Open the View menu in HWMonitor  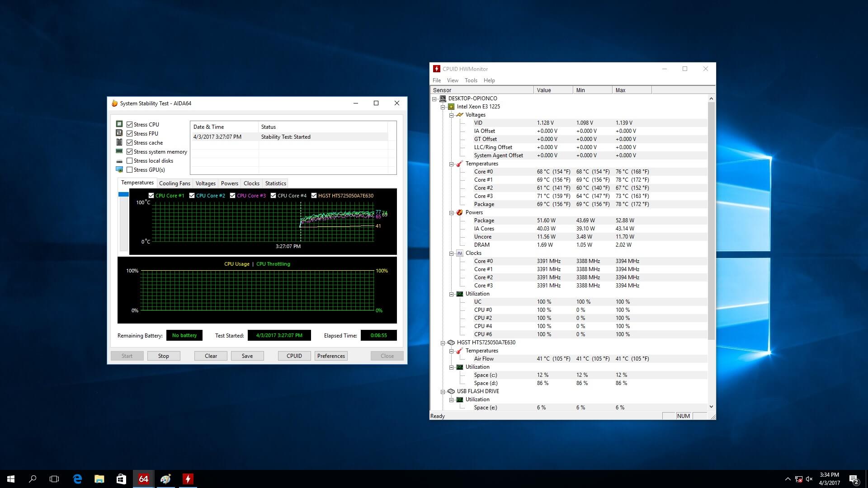pyautogui.click(x=453, y=80)
